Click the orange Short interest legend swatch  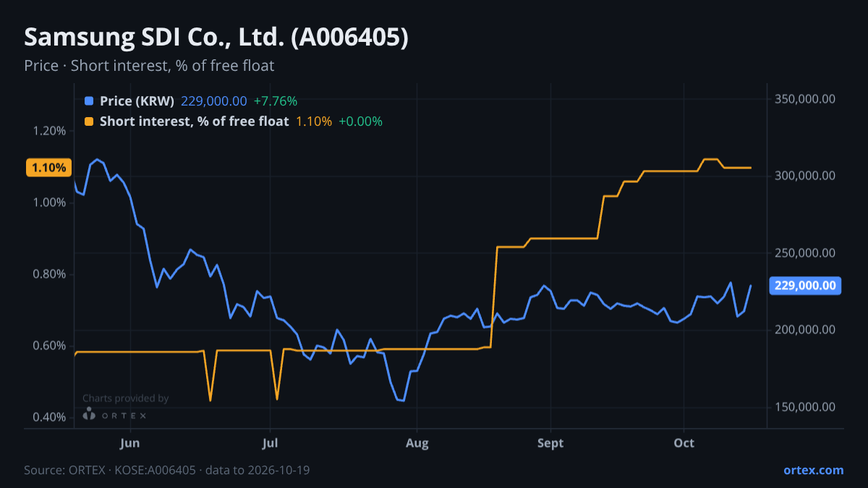[x=89, y=121]
